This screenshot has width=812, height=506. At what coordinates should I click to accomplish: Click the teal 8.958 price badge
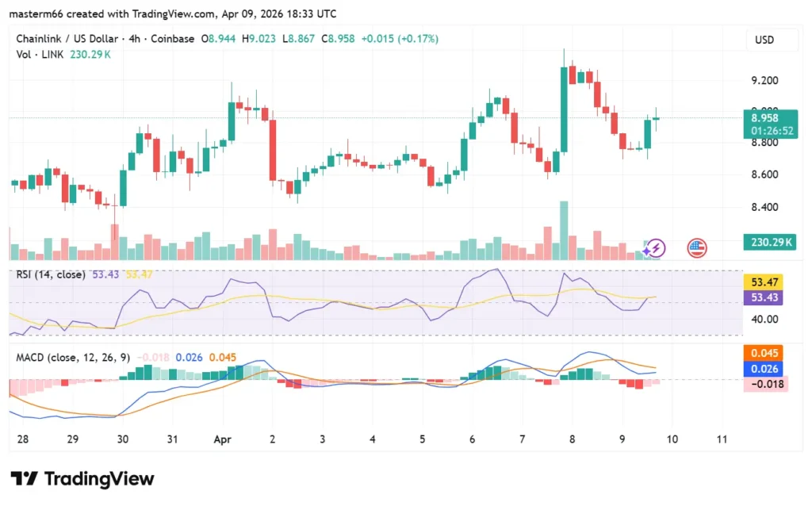click(767, 117)
